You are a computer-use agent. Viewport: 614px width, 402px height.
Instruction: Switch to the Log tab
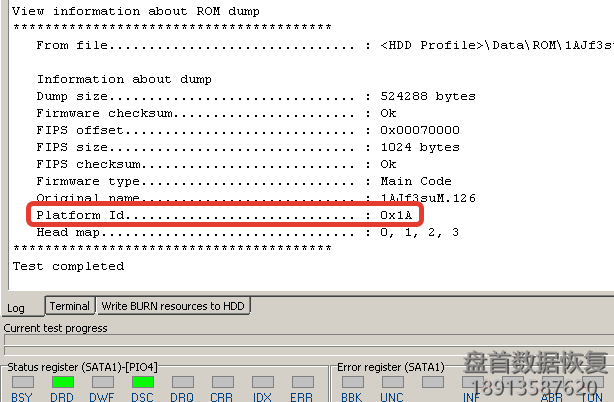[17, 307]
